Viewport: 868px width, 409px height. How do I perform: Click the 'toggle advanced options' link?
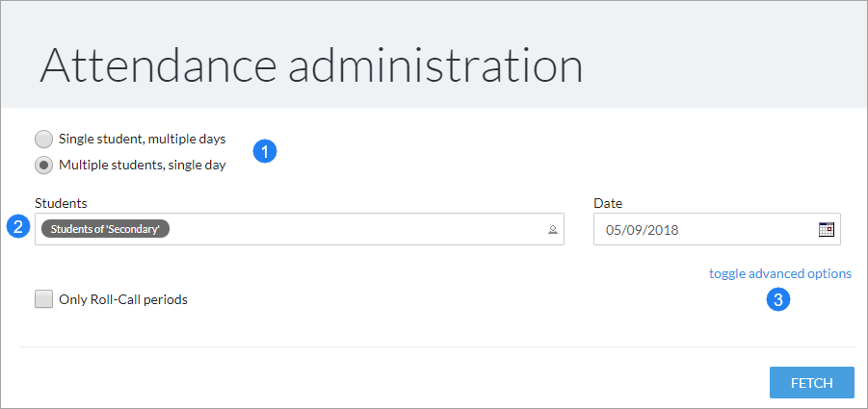[x=780, y=273]
